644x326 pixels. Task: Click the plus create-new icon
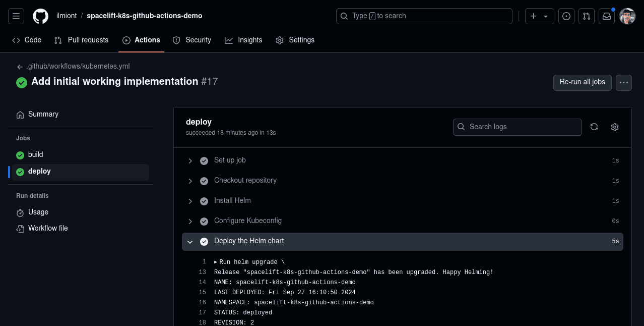tap(534, 16)
